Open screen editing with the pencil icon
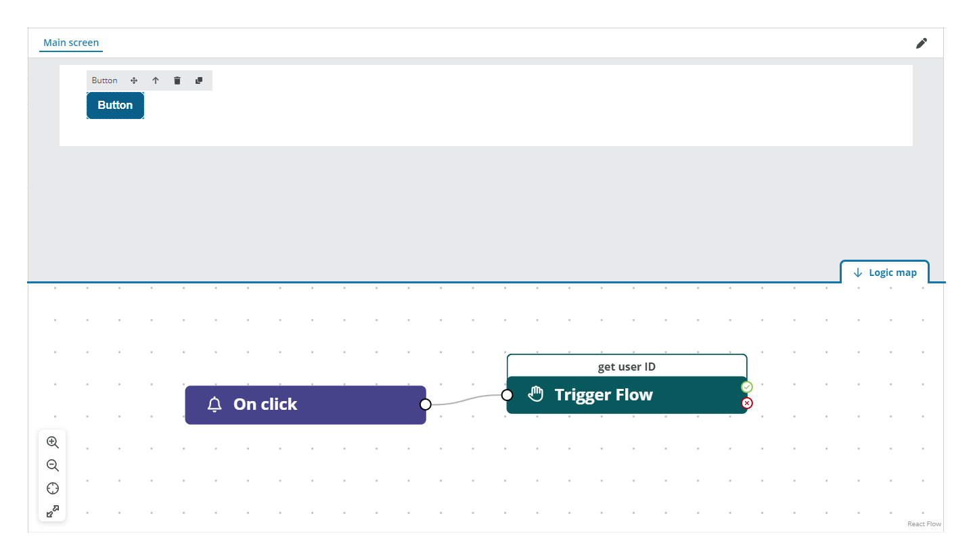This screenshot has height=560, width=973. pyautogui.click(x=921, y=43)
